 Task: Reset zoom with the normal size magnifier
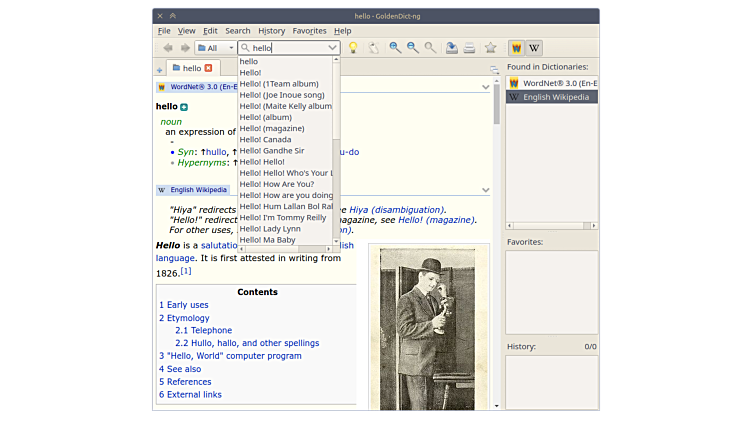pyautogui.click(x=431, y=48)
